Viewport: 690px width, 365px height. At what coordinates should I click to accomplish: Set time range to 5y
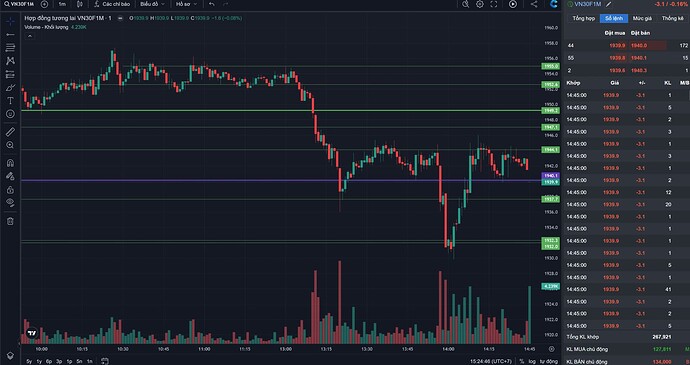29,361
